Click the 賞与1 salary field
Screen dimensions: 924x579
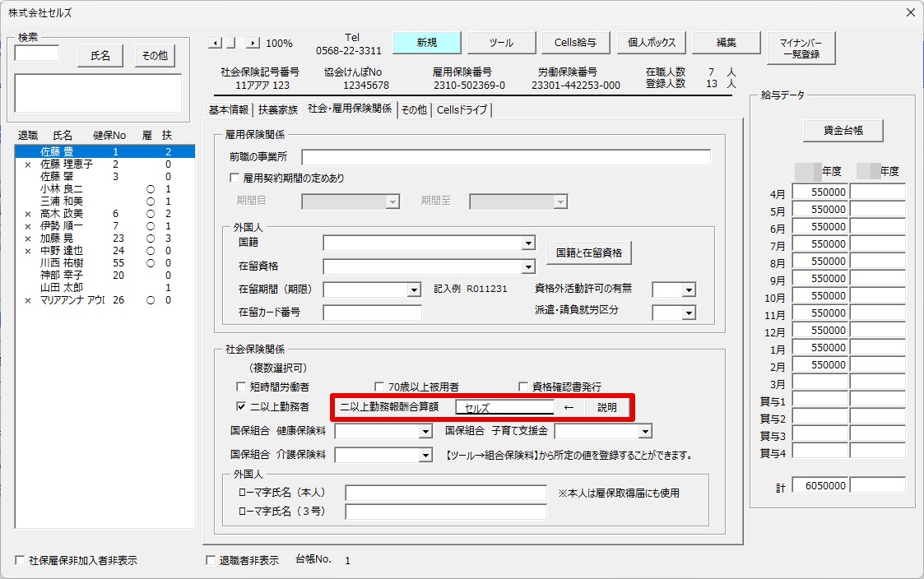point(820,400)
